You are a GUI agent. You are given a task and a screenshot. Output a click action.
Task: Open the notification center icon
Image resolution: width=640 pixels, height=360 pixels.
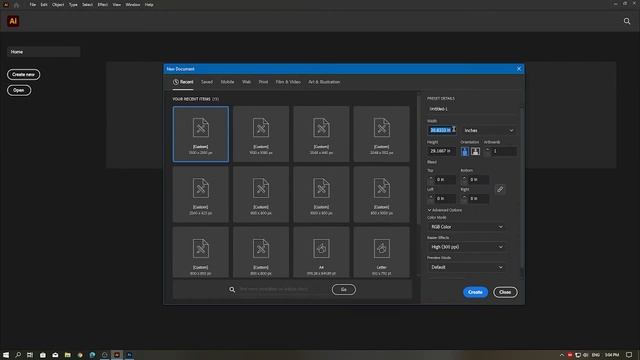629,355
